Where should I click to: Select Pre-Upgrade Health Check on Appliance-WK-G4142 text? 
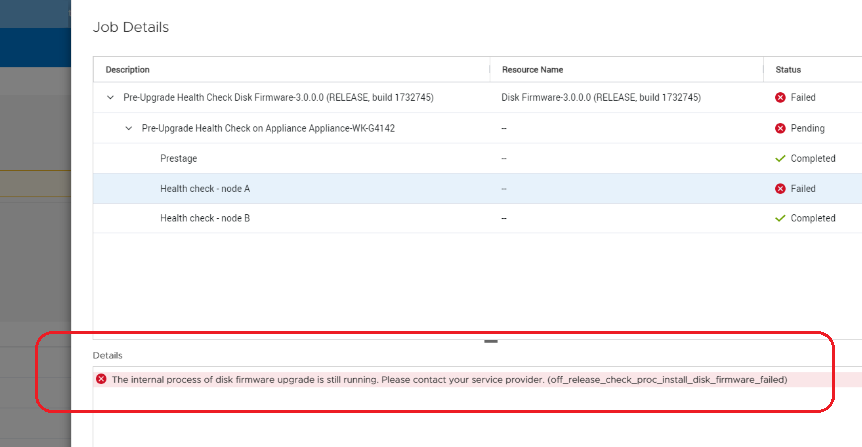point(268,128)
